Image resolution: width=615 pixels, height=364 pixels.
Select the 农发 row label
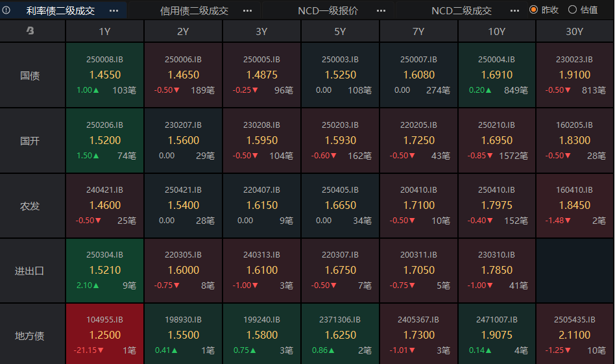[30, 206]
